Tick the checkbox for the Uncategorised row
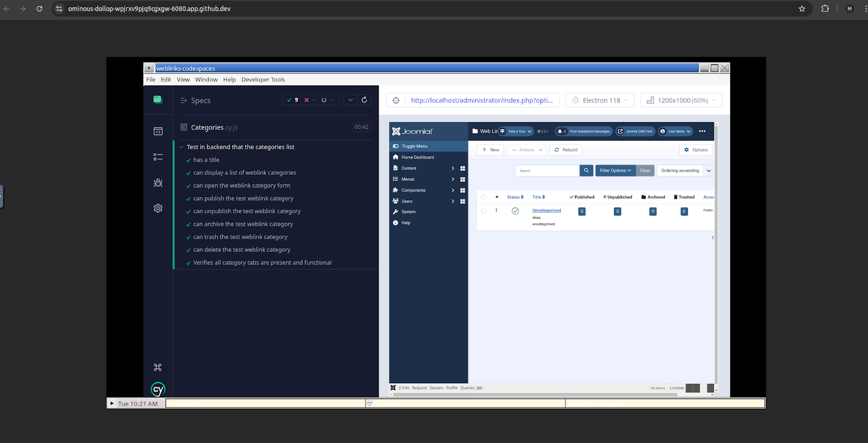Screen dimensions: 868x443 (483, 211)
